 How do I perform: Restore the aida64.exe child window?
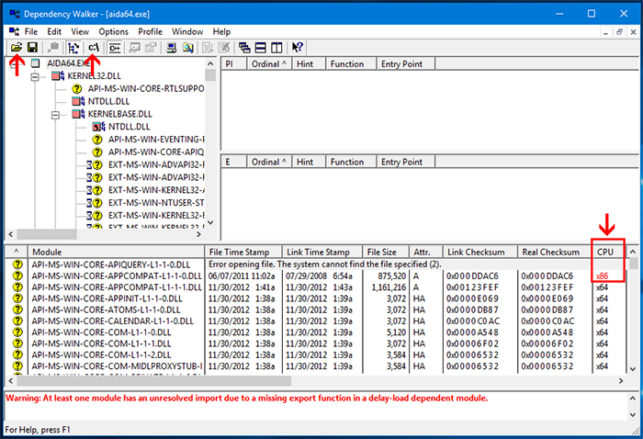tap(619, 32)
